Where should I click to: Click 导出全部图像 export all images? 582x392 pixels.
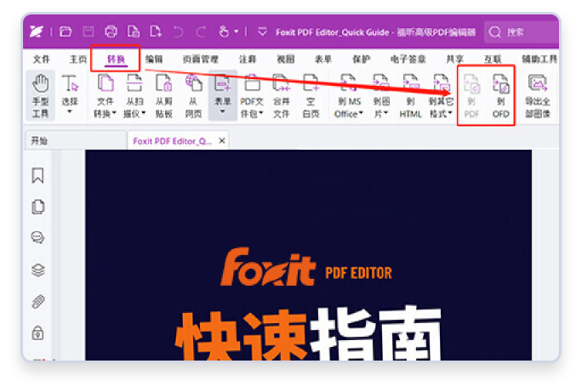(x=538, y=96)
